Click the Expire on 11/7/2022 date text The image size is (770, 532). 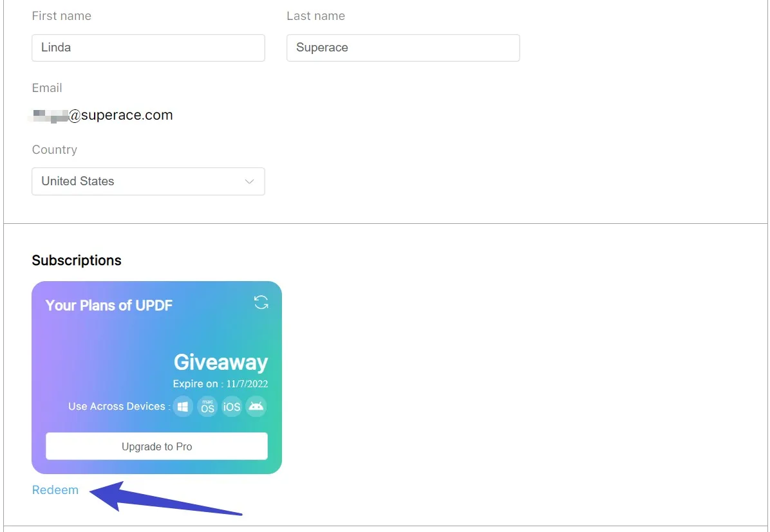[x=220, y=384]
